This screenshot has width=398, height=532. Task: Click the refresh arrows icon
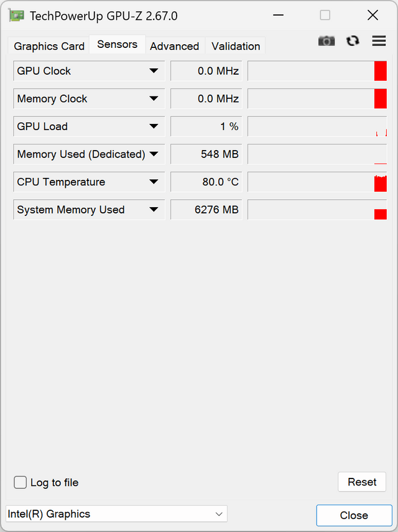(353, 41)
